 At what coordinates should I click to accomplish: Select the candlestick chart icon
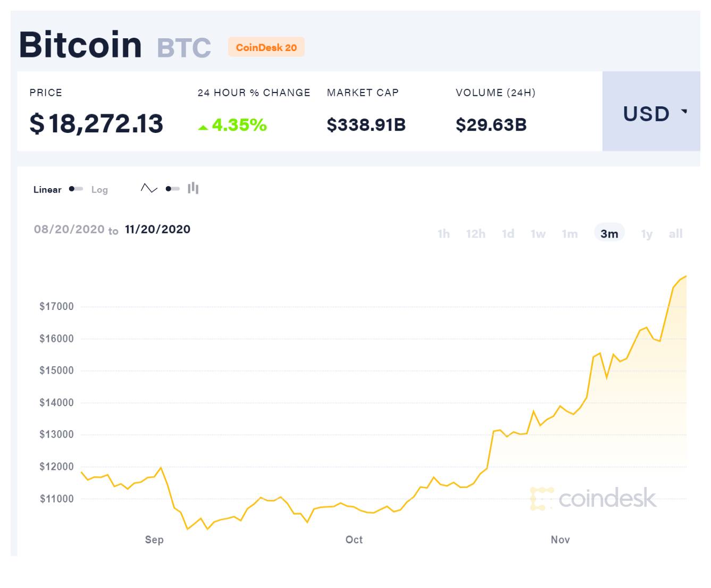193,188
